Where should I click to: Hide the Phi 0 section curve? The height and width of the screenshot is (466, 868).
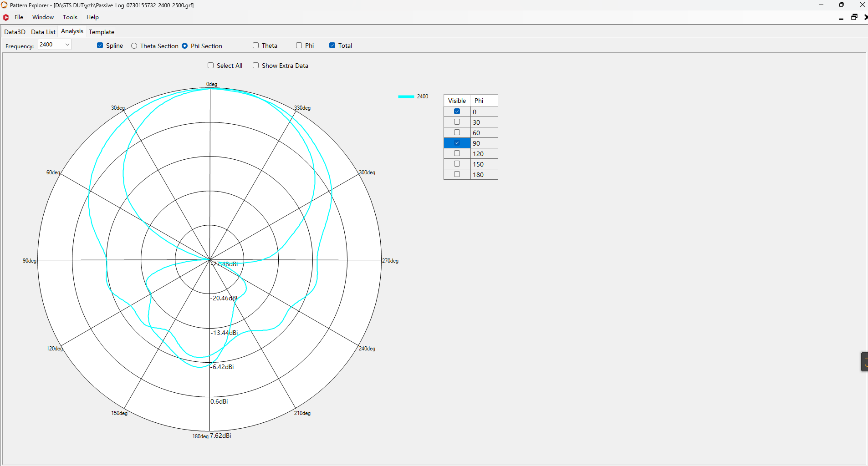457,111
